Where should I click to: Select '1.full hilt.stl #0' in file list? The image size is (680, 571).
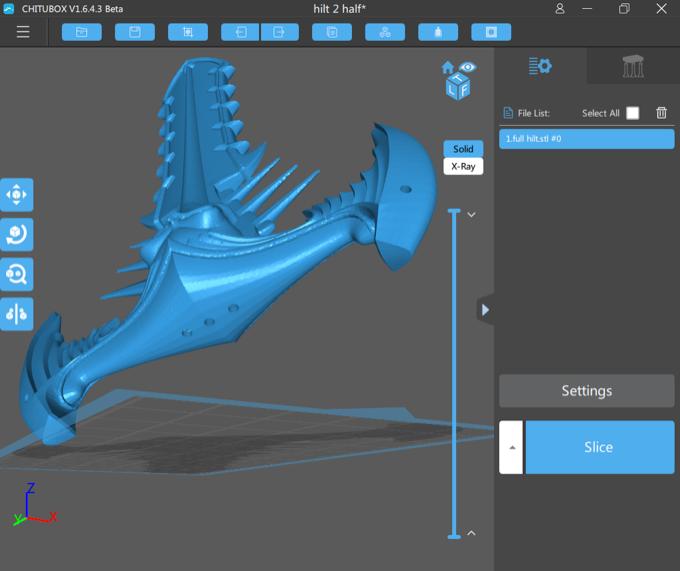pyautogui.click(x=586, y=139)
